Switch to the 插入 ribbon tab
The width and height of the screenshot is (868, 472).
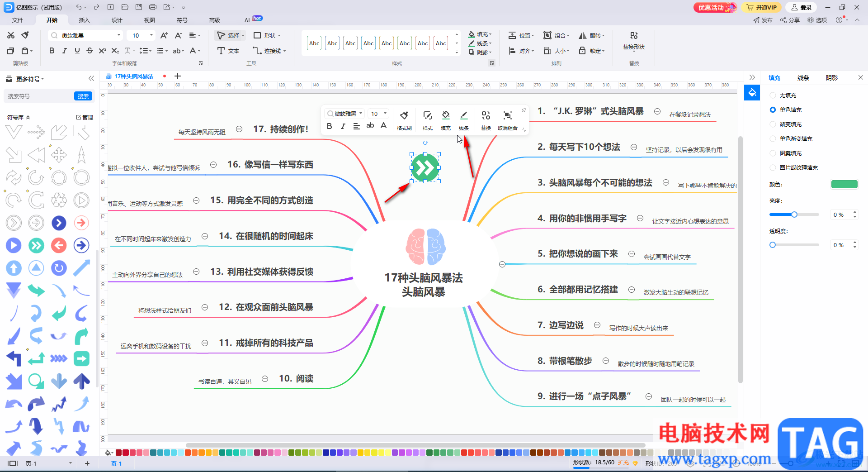point(85,20)
